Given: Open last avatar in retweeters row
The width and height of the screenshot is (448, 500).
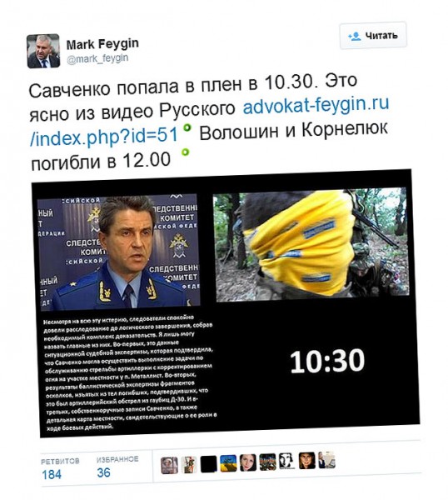Looking at the screenshot, I should (326, 460).
